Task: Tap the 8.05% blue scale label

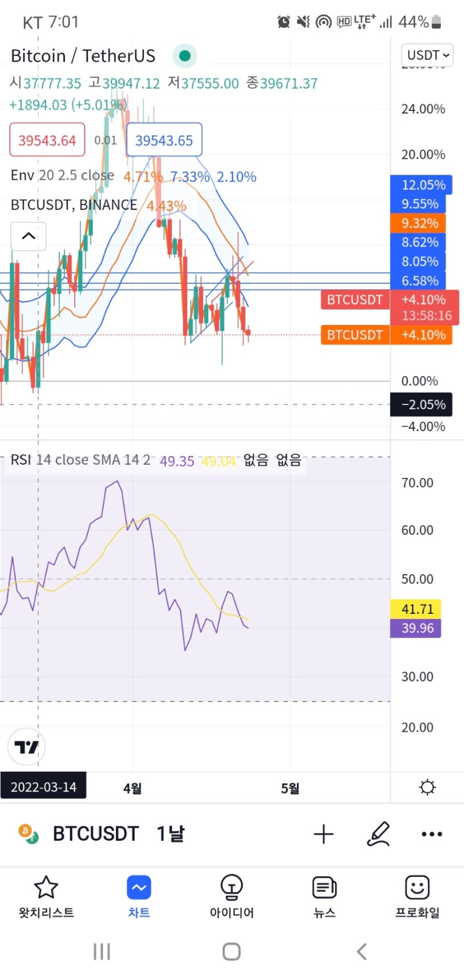Action: click(419, 262)
